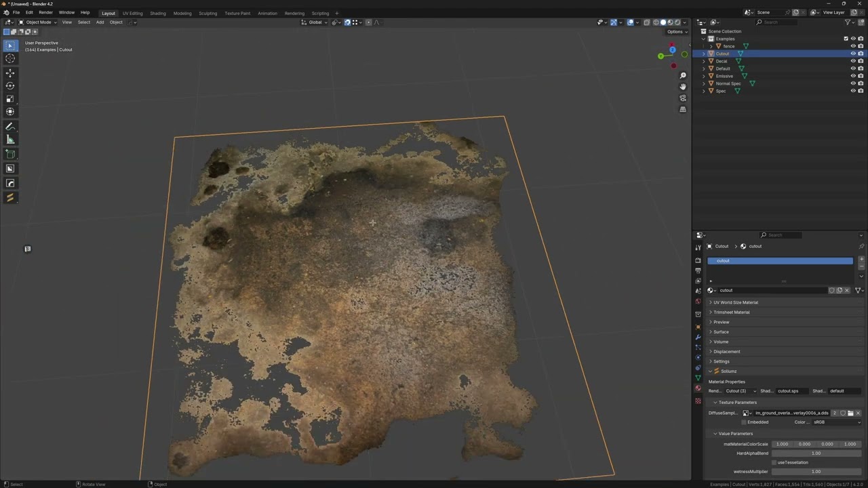
Task: Select the Default object in outliner
Action: (723, 68)
